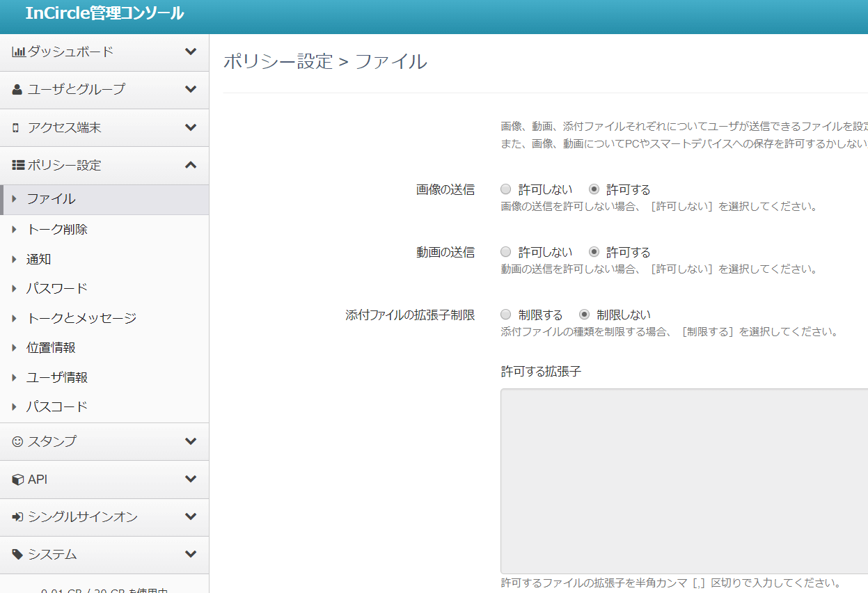Click the user icon beside ユーザとグループ
The width and height of the screenshot is (868, 593).
17,90
